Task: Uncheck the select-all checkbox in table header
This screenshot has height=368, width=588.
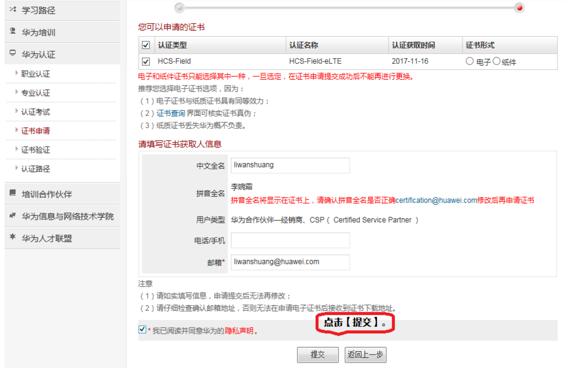Action: 146,45
